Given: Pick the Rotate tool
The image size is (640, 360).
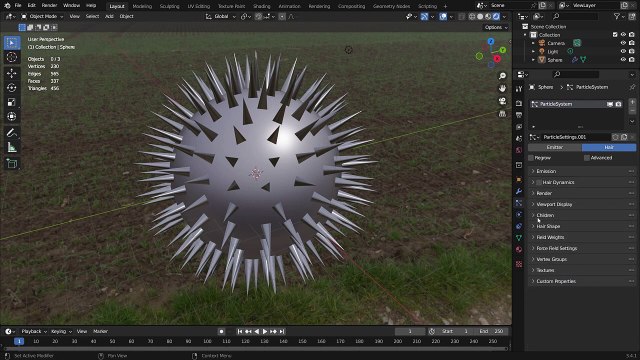Looking at the screenshot, I should 12,87.
